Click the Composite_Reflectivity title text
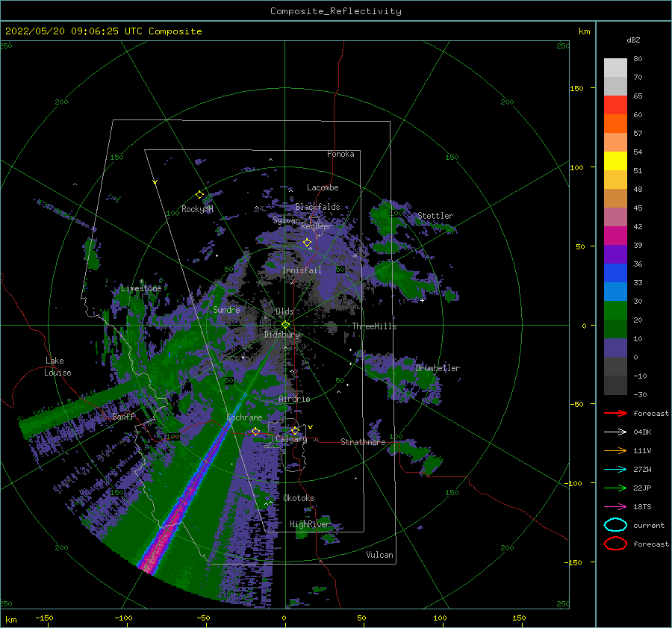672x628 pixels. [336, 11]
